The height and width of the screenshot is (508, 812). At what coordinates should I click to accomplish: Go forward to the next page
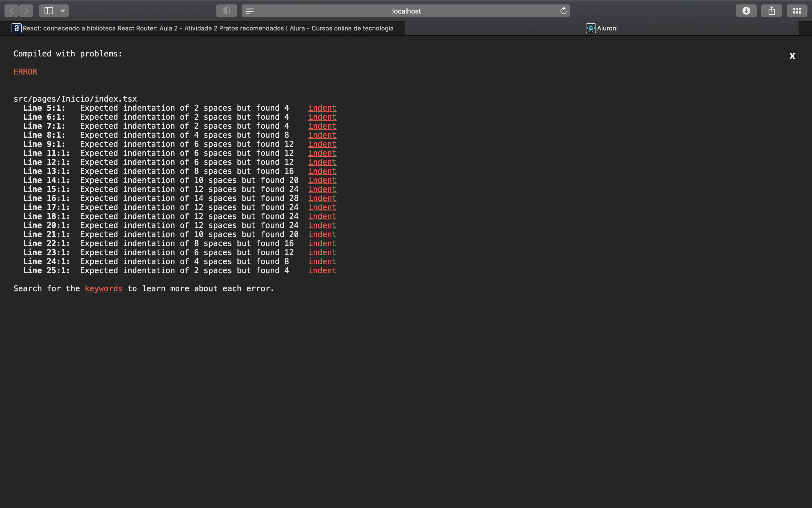26,11
